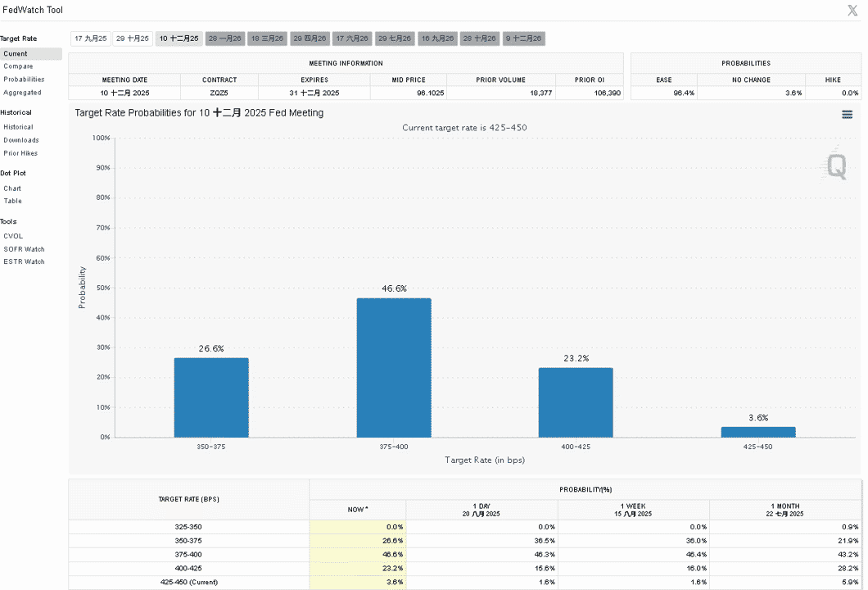Switch to the 28 一月26 meeting tab
Viewport: 868px width, 590px height.
point(224,39)
